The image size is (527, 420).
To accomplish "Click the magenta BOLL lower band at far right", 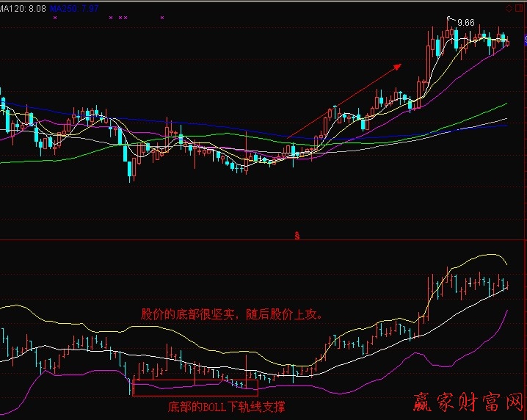I will coord(506,311).
